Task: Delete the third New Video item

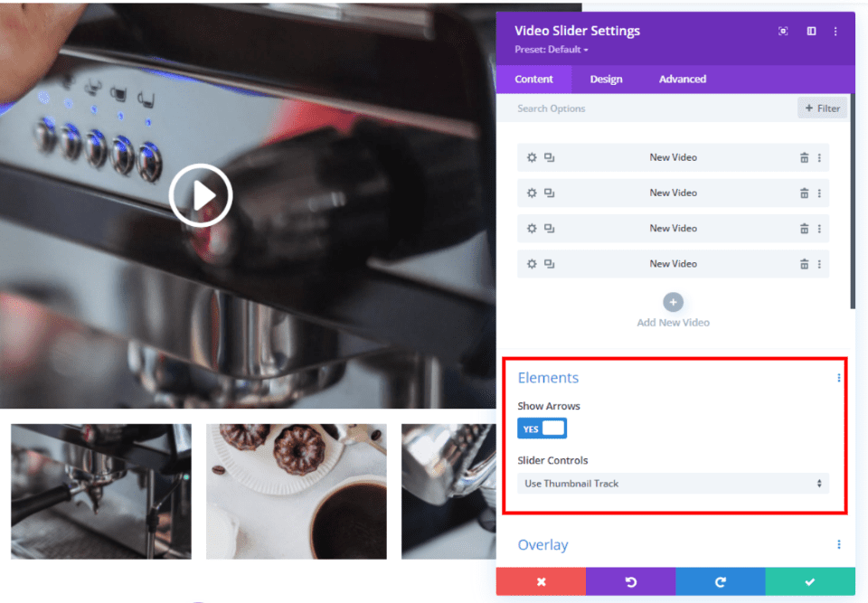Action: [805, 228]
